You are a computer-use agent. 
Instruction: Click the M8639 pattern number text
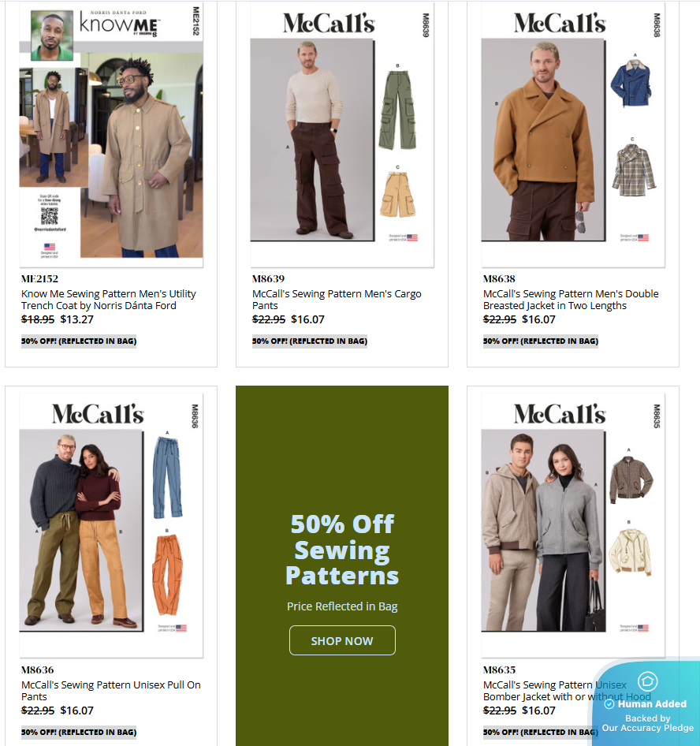[x=268, y=279]
